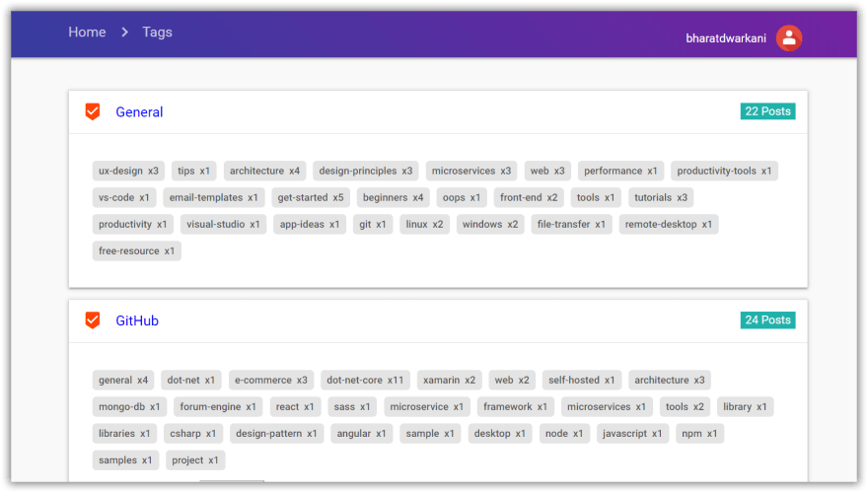Select the react x1 tag
The width and height of the screenshot is (868, 493).
coord(295,406)
